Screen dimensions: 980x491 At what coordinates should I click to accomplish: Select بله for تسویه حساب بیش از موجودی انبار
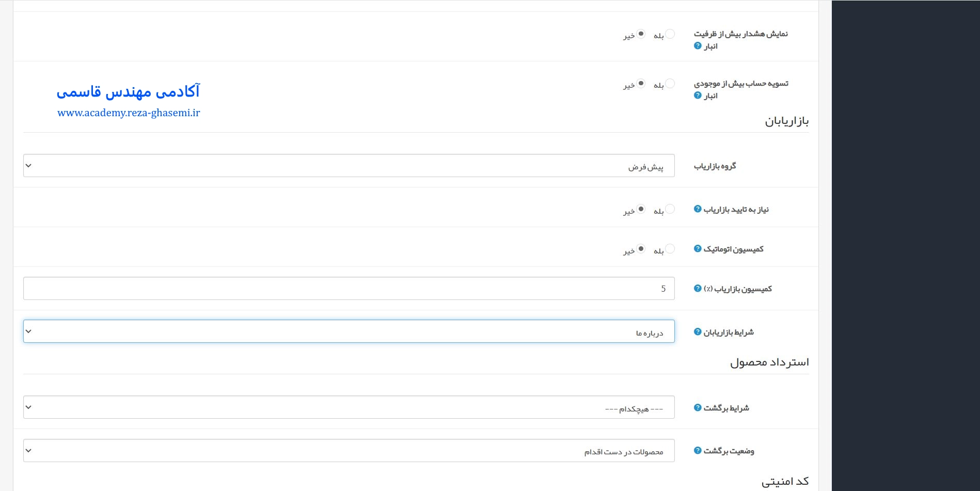coord(670,84)
